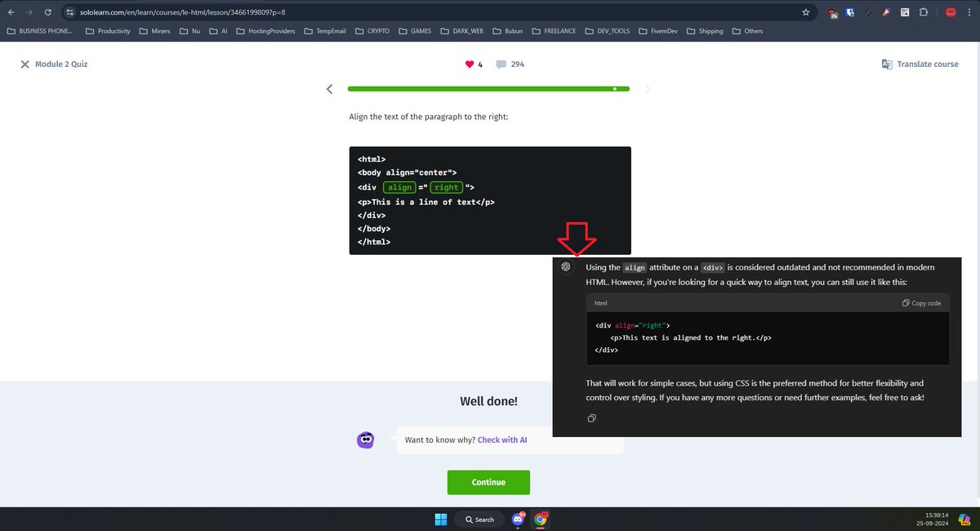
Task: Open site information icon in address bar
Action: (x=69, y=12)
